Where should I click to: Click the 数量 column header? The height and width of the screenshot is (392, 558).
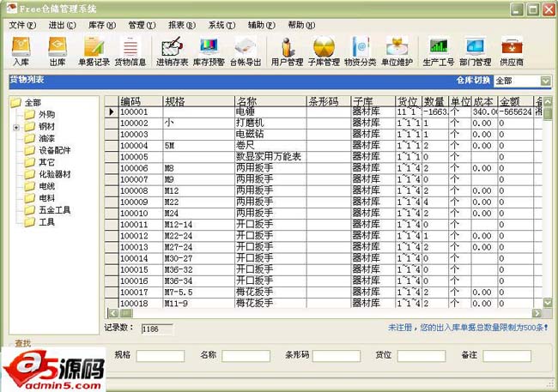[x=435, y=101]
